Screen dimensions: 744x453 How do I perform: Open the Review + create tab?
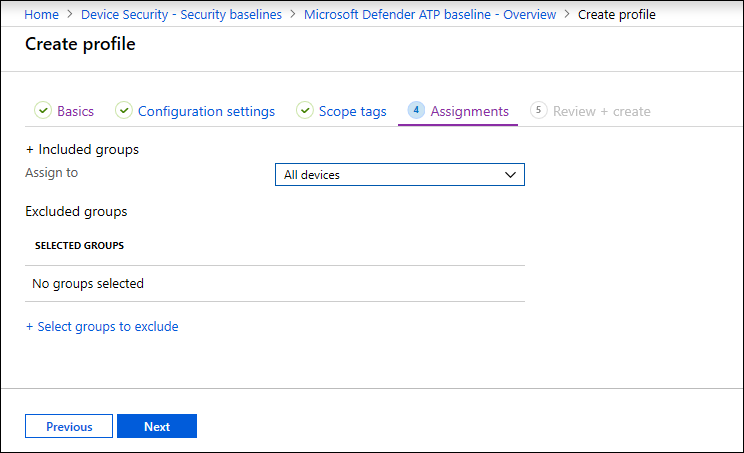point(603,111)
